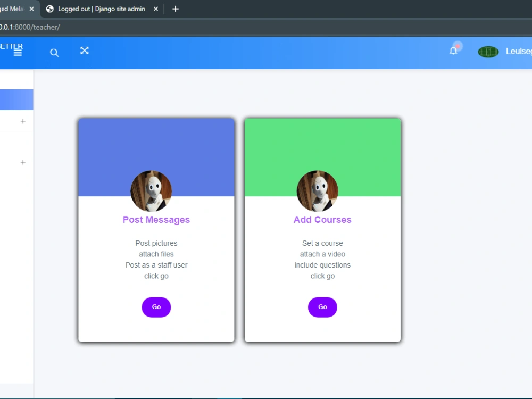The image size is (532, 399).
Task: Close the first browser tab
Action: 31,9
